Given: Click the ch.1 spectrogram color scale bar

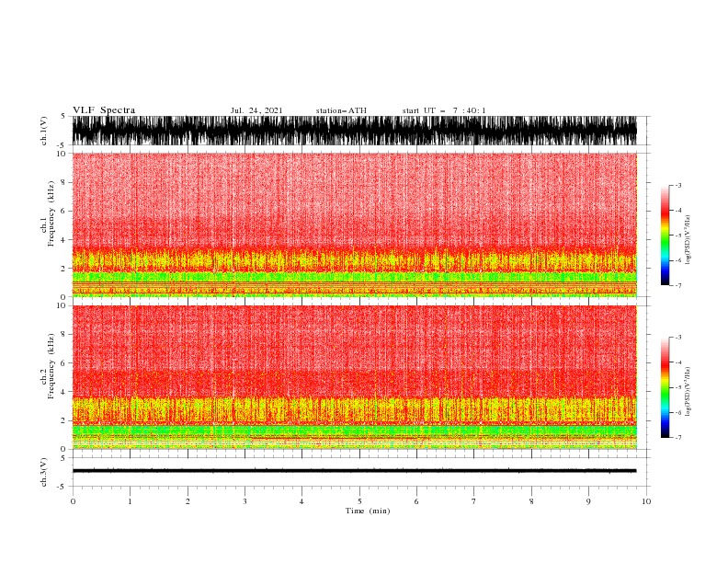Looking at the screenshot, I should click(x=665, y=235).
